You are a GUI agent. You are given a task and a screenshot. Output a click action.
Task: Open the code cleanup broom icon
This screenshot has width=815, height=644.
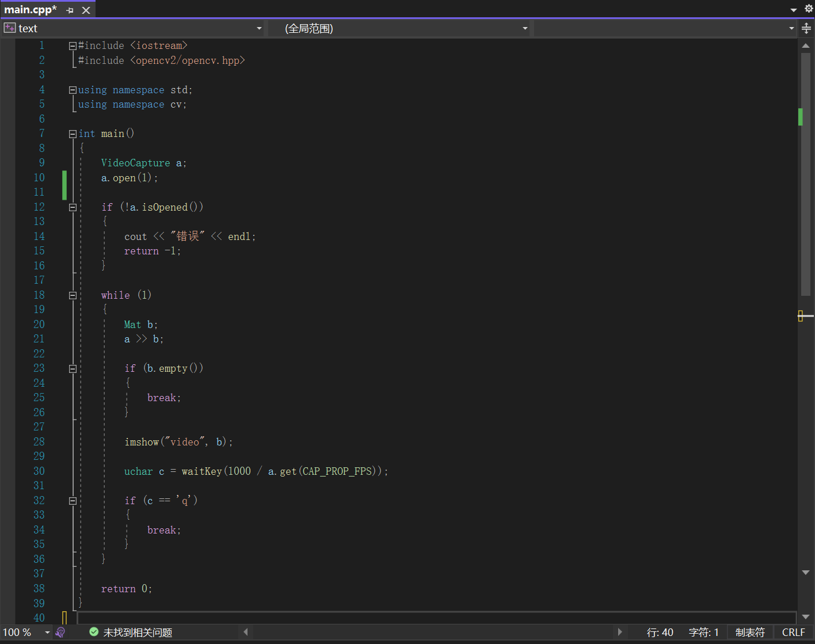60,632
